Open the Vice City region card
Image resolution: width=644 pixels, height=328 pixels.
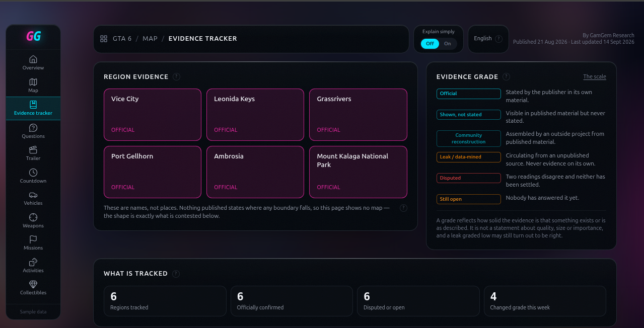tap(153, 115)
